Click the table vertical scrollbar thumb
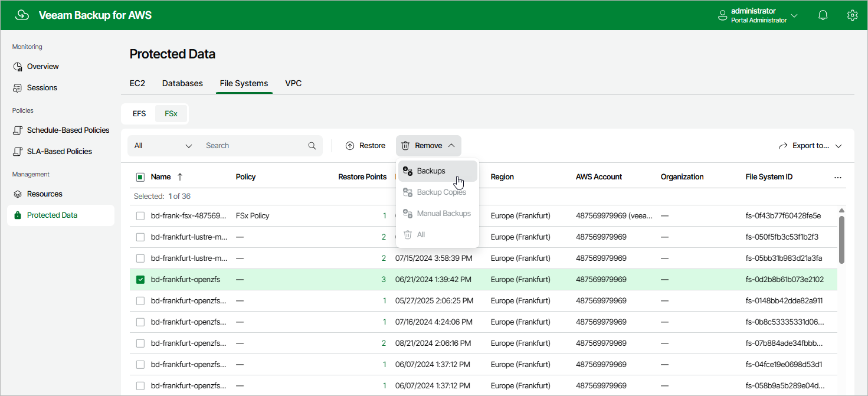868x396 pixels. (841, 239)
